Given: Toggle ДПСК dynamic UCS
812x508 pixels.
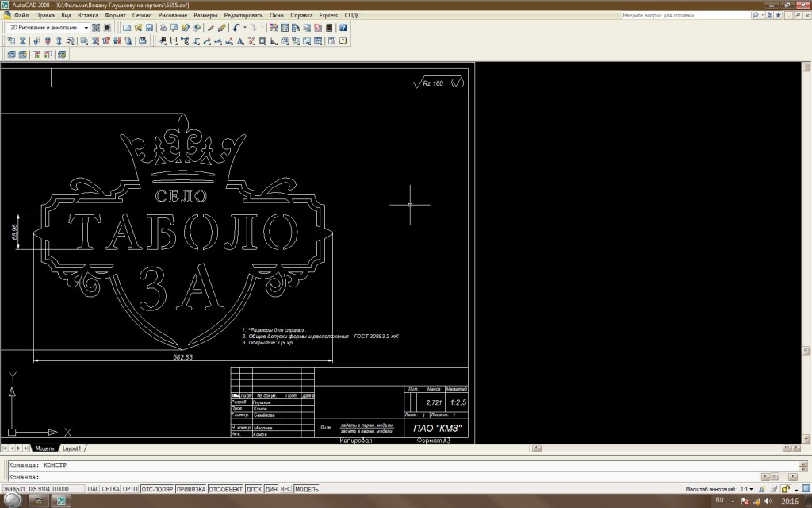Looking at the screenshot, I should 254,489.
